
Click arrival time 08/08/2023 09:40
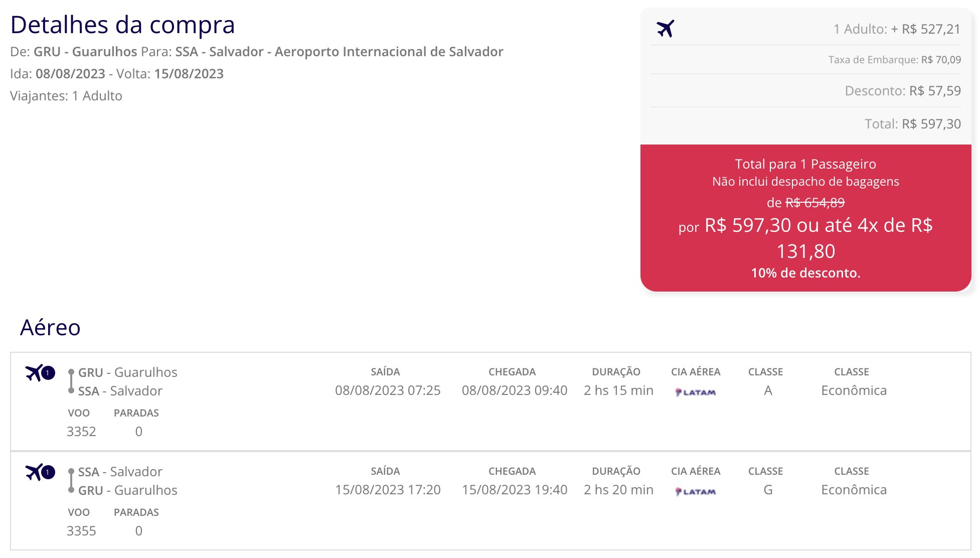[515, 390]
